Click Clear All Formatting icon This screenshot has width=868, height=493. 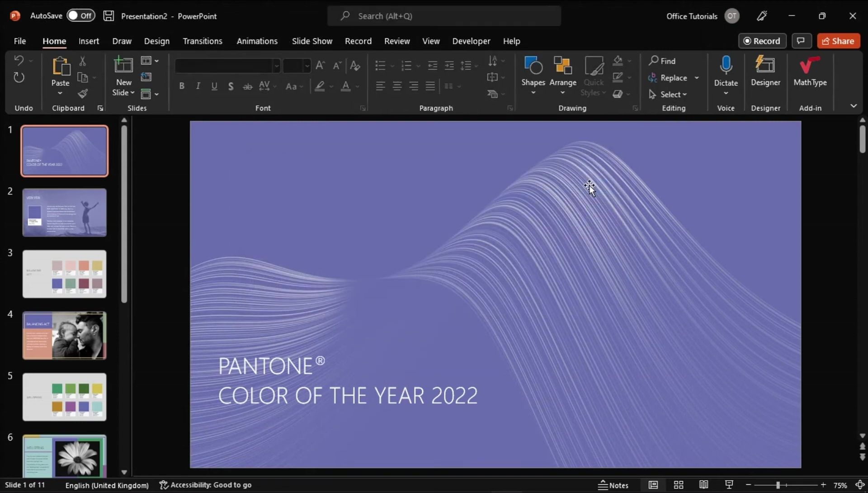pyautogui.click(x=355, y=66)
